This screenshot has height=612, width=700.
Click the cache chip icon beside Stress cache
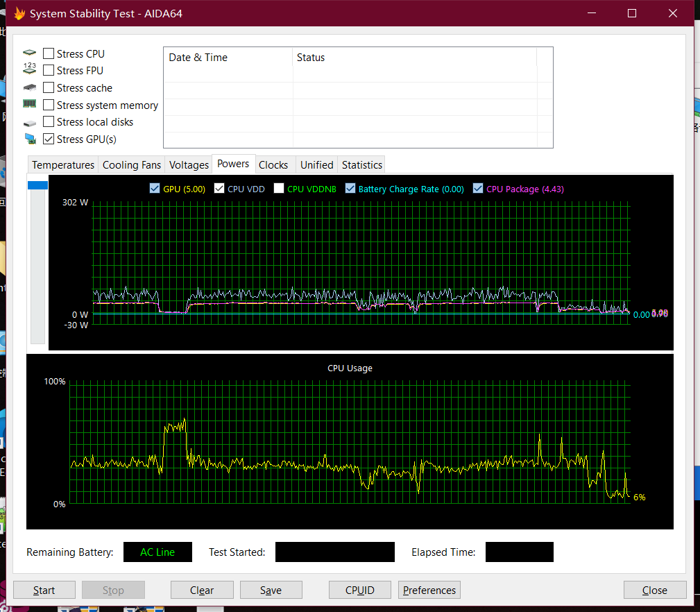(x=29, y=87)
